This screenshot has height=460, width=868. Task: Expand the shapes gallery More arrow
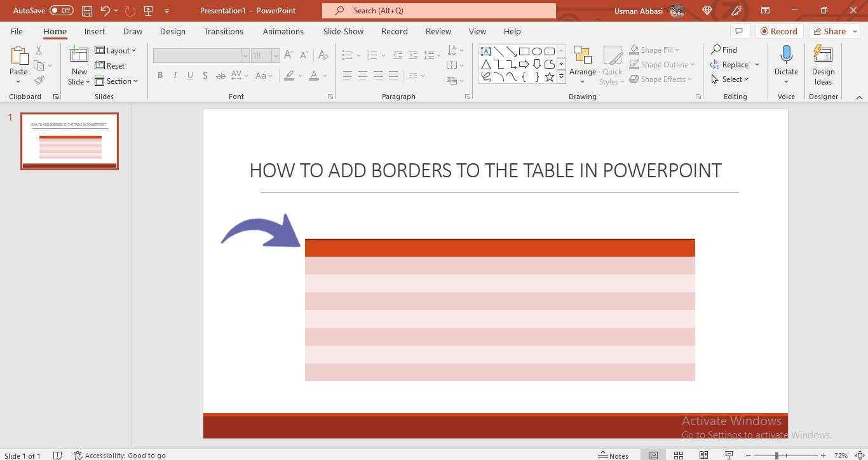(561, 77)
